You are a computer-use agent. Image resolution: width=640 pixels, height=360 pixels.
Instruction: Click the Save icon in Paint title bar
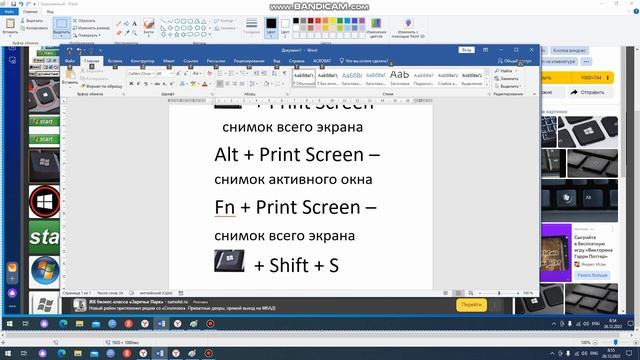coord(13,4)
